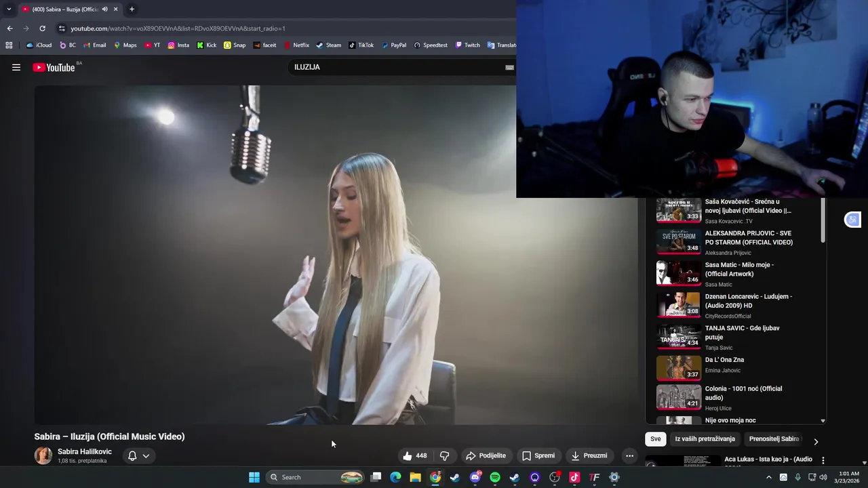The height and width of the screenshot is (488, 868).
Task: Dislike the video with thumbs down
Action: click(445, 455)
